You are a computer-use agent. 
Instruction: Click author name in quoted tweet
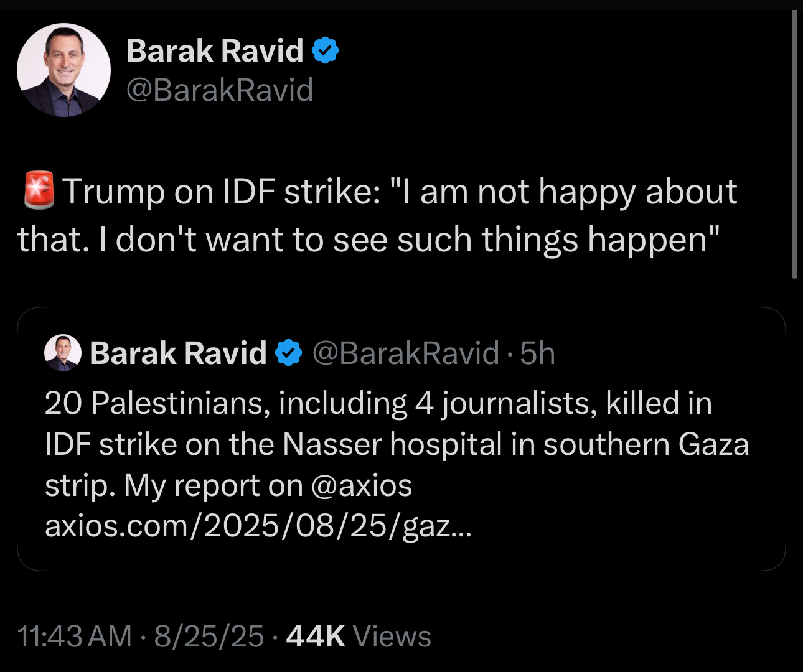tap(178, 353)
